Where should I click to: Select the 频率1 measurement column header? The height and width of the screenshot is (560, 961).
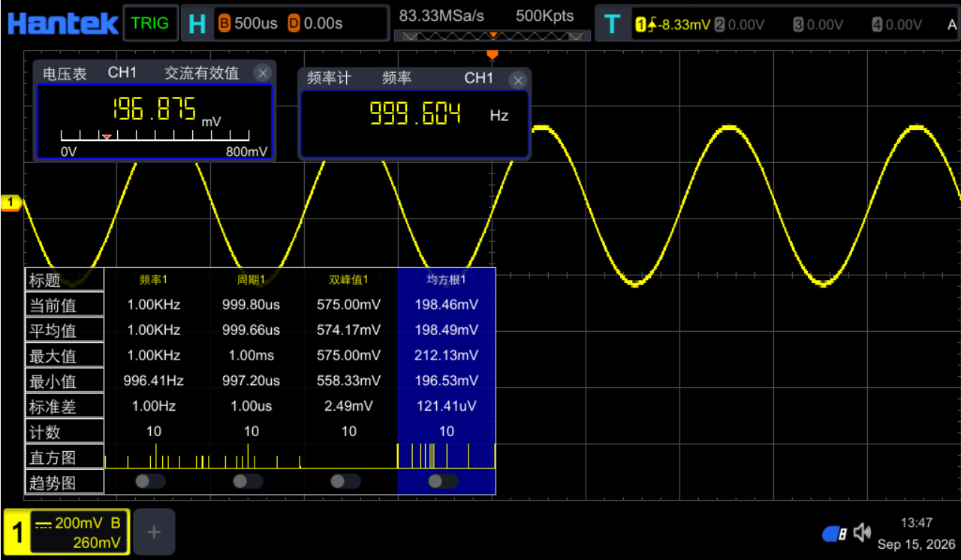153,280
